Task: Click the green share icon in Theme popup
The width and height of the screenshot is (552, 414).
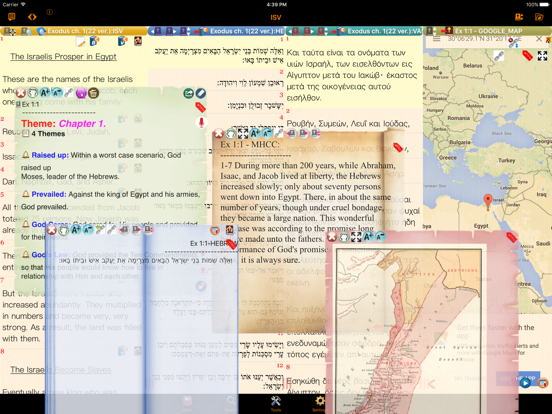Action: tap(189, 93)
